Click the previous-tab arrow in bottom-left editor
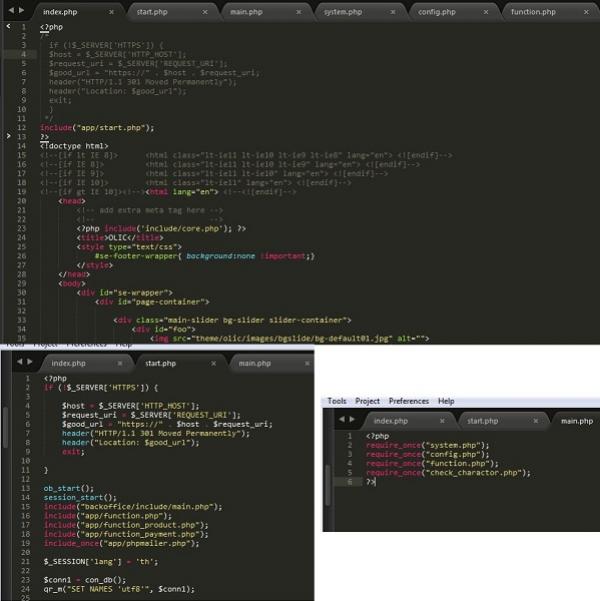The image size is (600, 601). click(20, 361)
